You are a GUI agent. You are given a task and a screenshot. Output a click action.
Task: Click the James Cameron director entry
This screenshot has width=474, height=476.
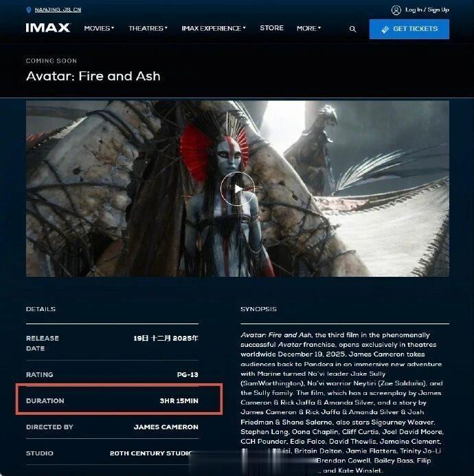point(166,427)
